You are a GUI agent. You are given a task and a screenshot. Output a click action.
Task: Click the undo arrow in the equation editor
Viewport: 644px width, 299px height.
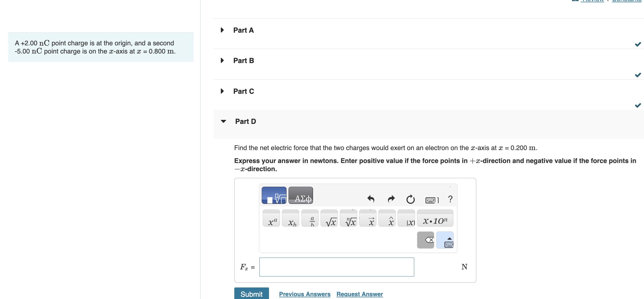371,199
